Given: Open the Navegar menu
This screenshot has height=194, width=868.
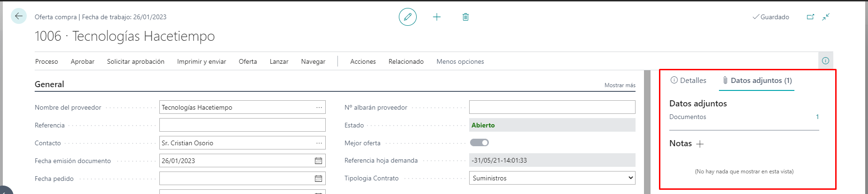Looking at the screenshot, I should point(313,61).
